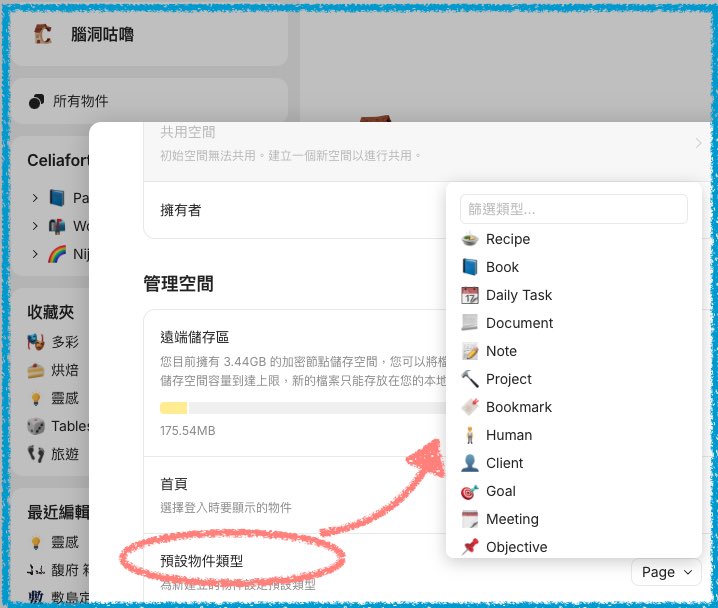Click the 篩選類型 filter input field

573,209
